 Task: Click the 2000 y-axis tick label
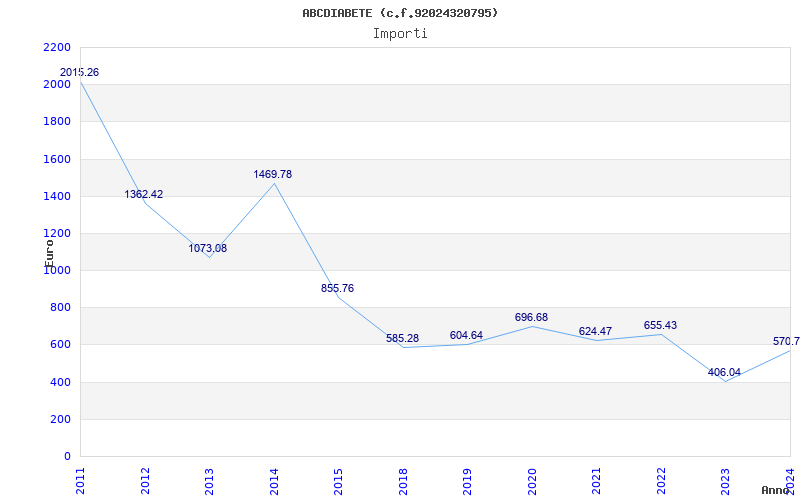point(57,85)
